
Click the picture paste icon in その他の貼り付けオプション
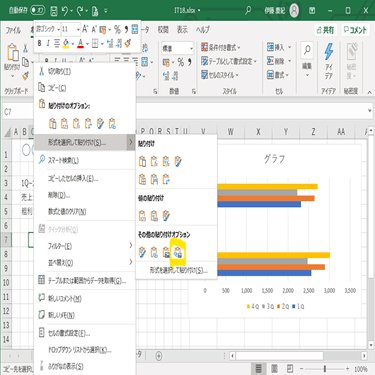(166, 253)
